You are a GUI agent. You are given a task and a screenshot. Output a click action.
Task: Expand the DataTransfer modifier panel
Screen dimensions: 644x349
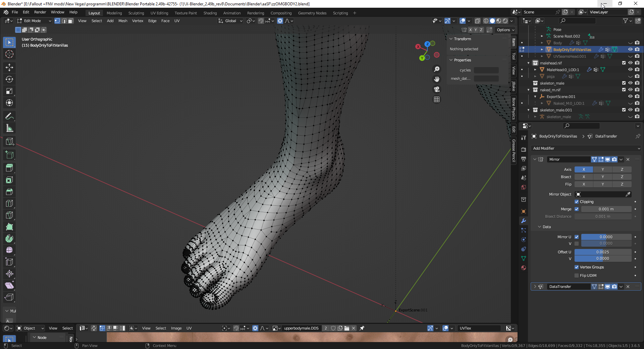(535, 287)
